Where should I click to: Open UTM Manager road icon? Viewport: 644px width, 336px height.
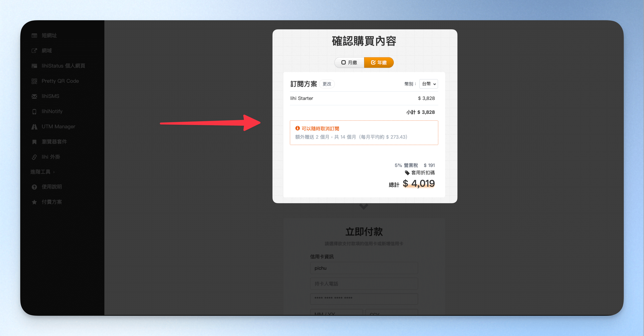(x=34, y=127)
